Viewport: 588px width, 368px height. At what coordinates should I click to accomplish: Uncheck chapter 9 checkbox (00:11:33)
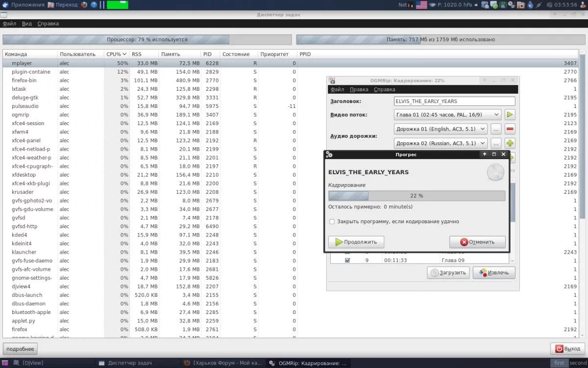click(347, 260)
